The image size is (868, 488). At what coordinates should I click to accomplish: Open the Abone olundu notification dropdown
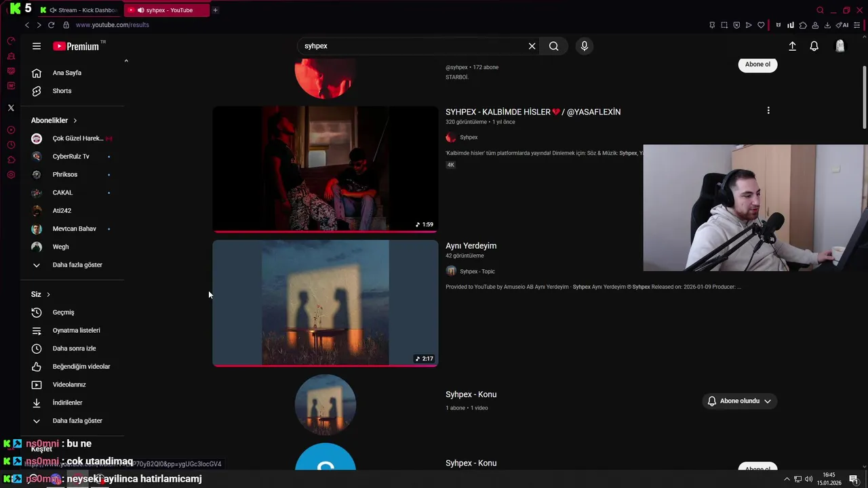click(739, 401)
